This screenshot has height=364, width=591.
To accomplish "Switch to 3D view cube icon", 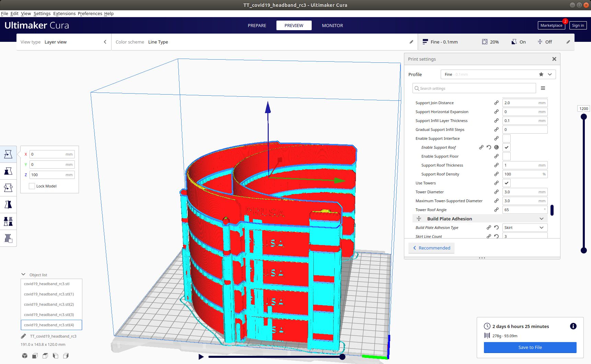I will click(x=25, y=356).
